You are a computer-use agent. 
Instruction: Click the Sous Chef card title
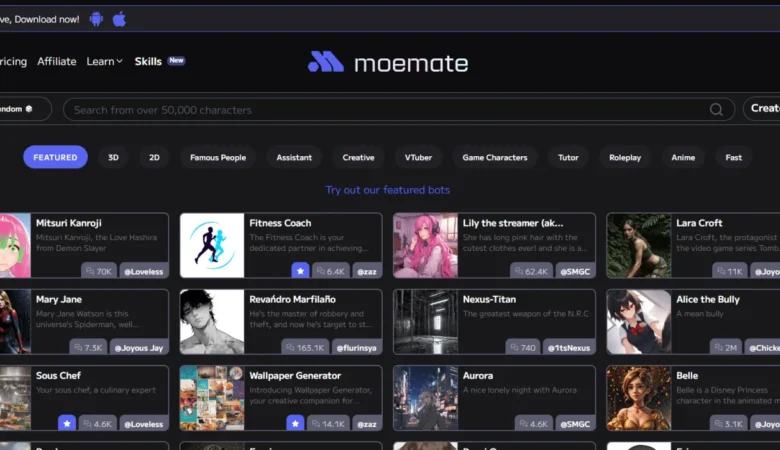(x=58, y=375)
